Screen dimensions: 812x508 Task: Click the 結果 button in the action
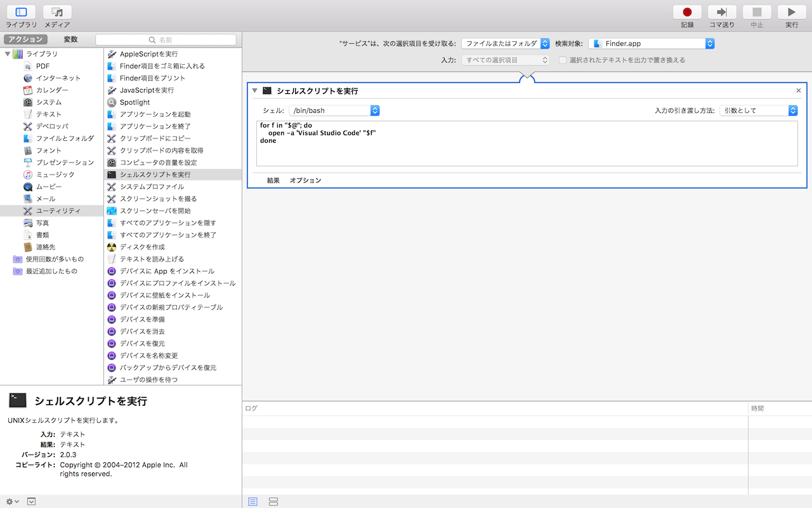(x=273, y=180)
